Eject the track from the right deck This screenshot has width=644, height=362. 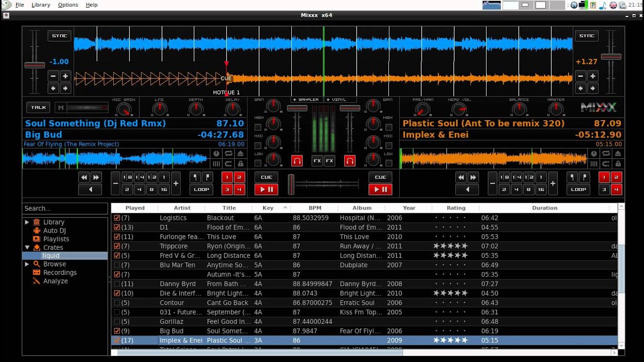click(618, 154)
